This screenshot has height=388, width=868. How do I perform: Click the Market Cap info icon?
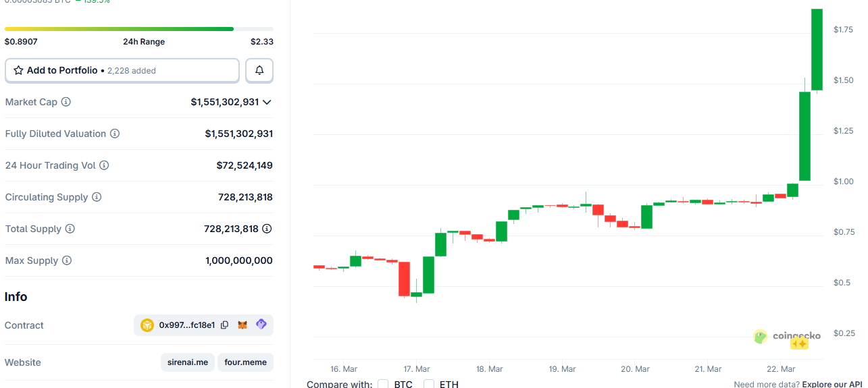click(x=66, y=102)
